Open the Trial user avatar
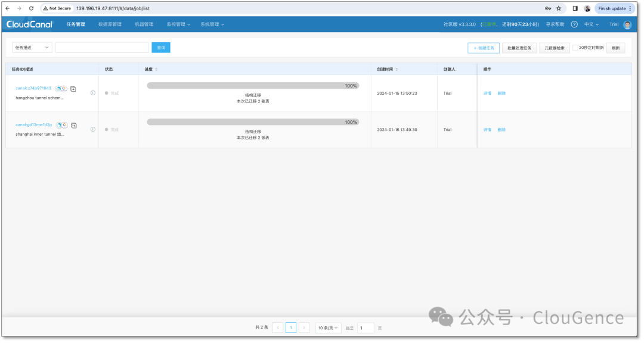644x343 pixels. [x=627, y=24]
